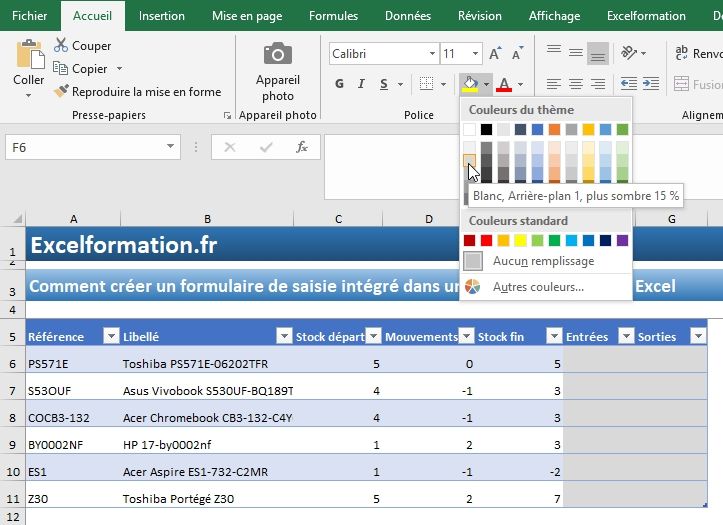
Task: Pick standard red color swatch
Action: coord(486,240)
